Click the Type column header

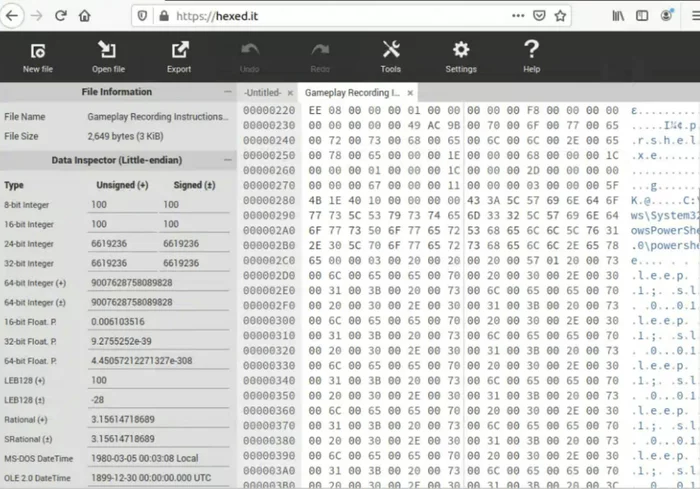point(14,185)
